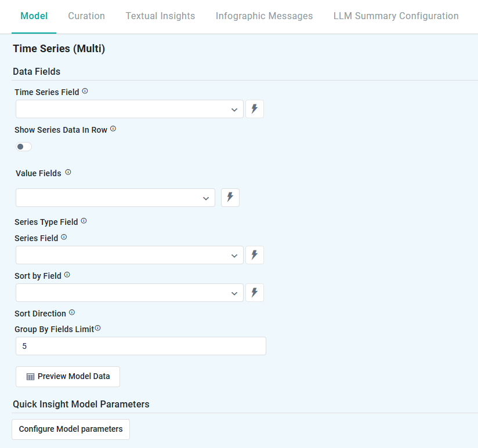The width and height of the screenshot is (478, 448).
Task: Click Configure Model parameters button
Action: (x=71, y=429)
